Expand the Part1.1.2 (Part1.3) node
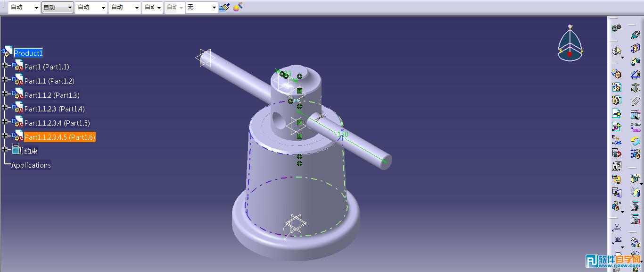 pos(5,93)
